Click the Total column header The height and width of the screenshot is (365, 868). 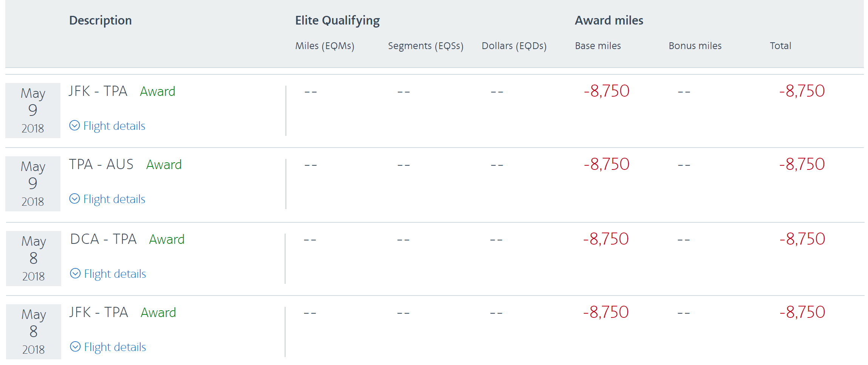(x=780, y=46)
